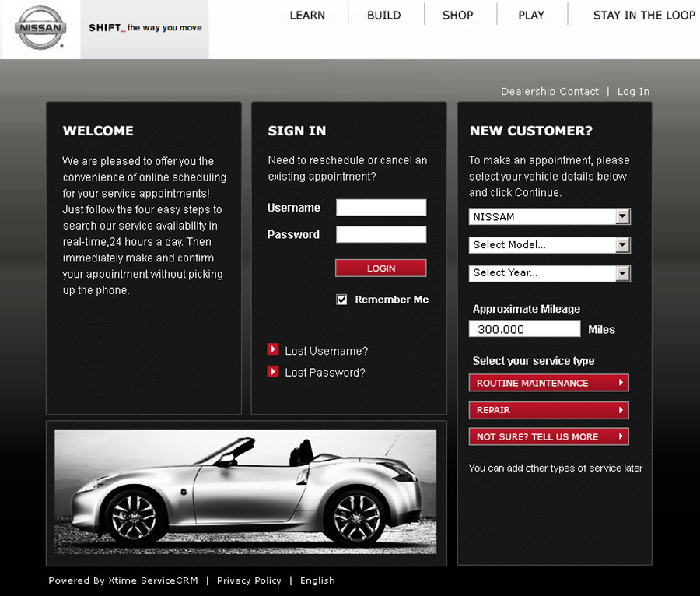Expand the Select Model dropdown
The image size is (700, 596).
[549, 245]
